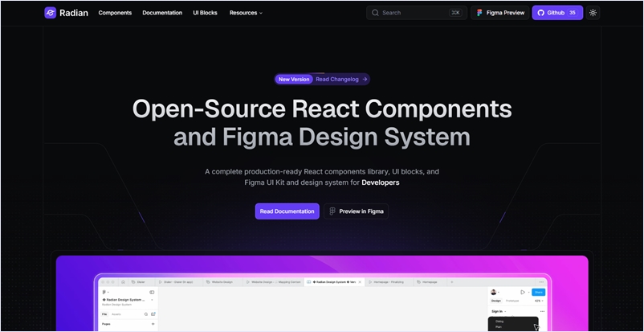
Task: Click the Preview in Figma button
Action: point(356,211)
